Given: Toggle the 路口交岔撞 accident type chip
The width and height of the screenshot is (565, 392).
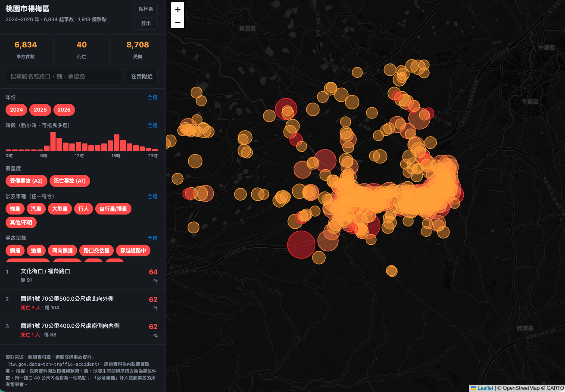Looking at the screenshot, I should [x=97, y=251].
